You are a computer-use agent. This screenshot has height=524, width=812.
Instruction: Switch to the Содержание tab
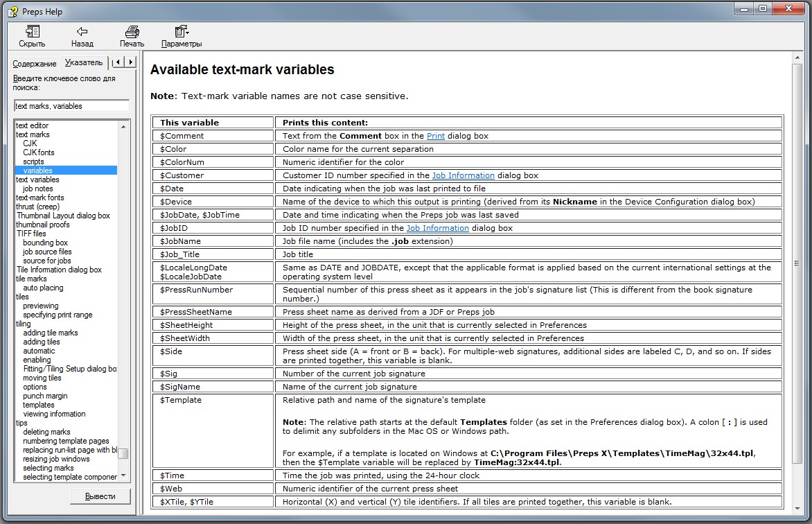35,64
